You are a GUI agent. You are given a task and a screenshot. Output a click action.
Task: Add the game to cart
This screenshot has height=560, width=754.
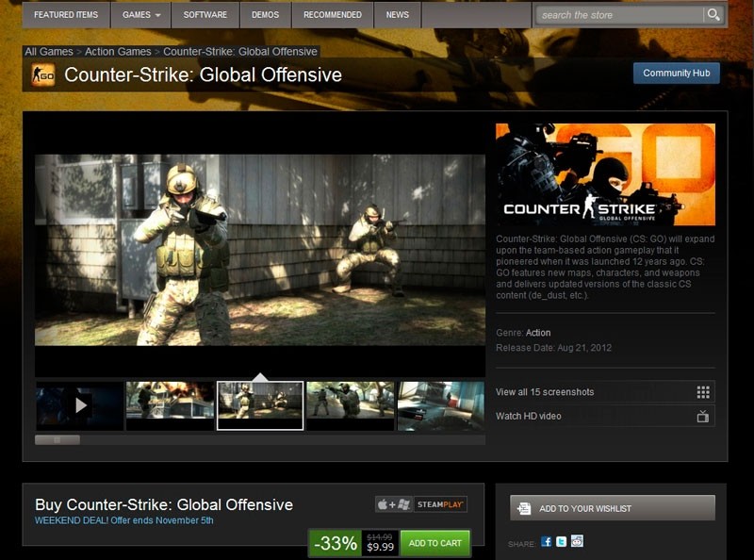[x=435, y=543]
